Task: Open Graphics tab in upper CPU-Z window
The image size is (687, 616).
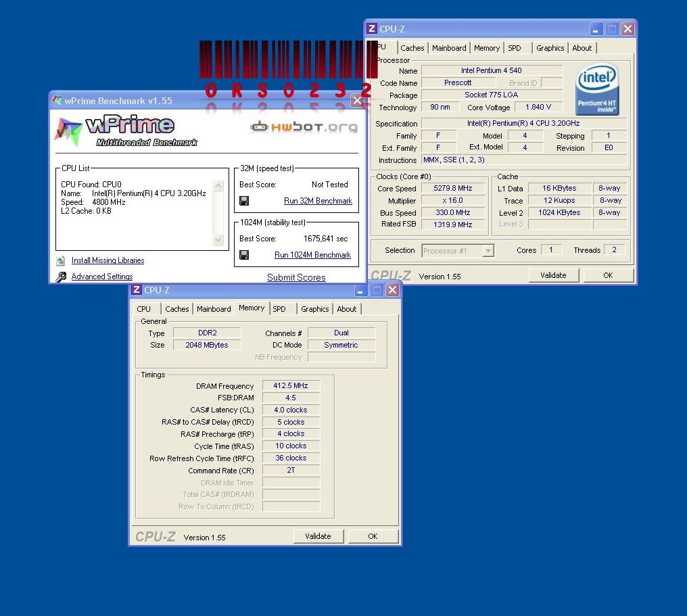Action: coord(550,48)
